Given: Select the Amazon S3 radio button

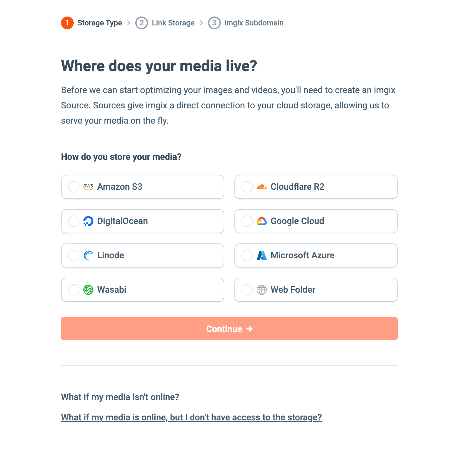Looking at the screenshot, I should tap(74, 187).
